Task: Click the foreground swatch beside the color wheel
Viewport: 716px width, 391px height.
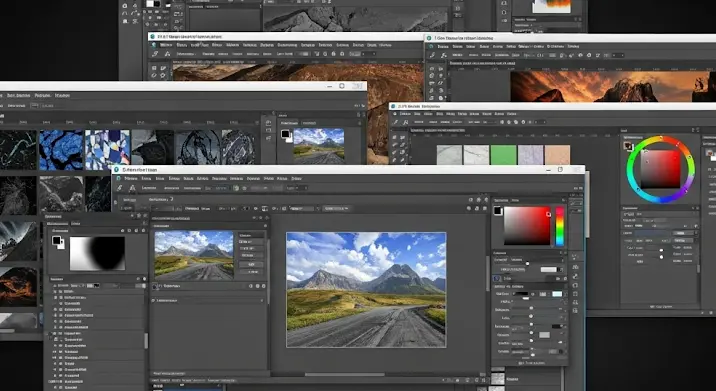Action: tap(629, 146)
